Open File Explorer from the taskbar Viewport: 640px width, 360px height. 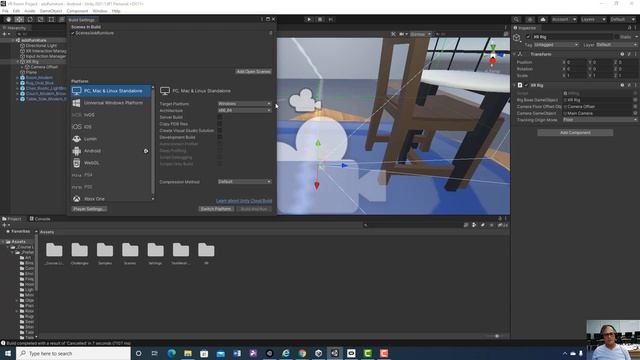[188, 353]
